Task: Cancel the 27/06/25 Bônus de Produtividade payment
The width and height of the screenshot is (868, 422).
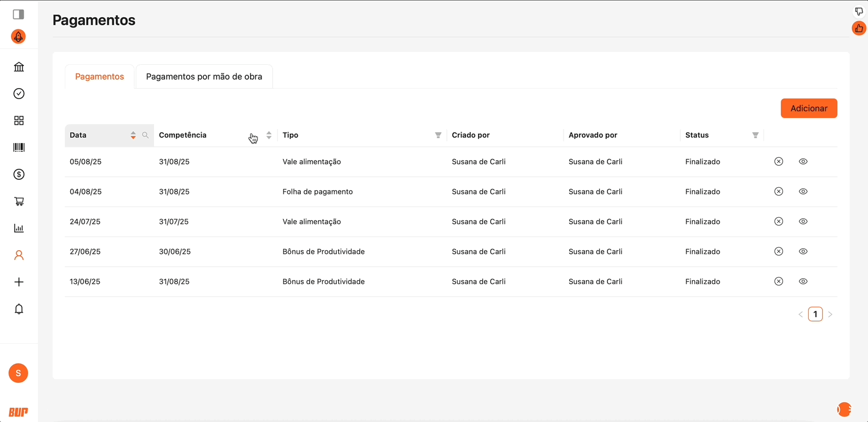Action: coord(778,251)
